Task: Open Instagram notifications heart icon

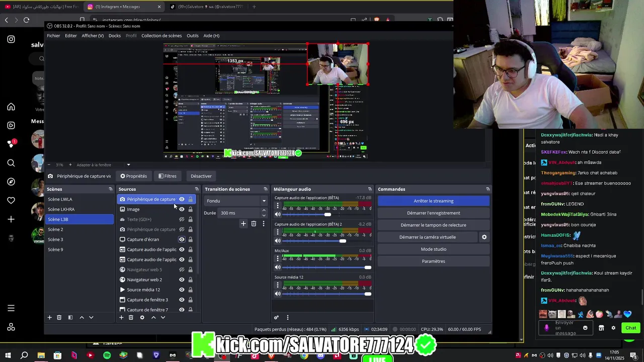Action: (x=11, y=201)
